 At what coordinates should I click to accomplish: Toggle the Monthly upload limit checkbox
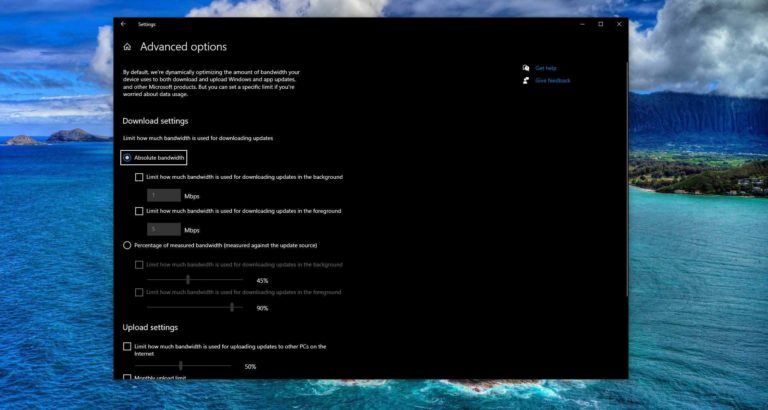click(127, 377)
